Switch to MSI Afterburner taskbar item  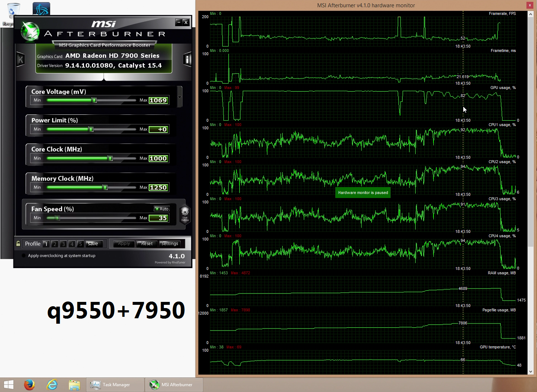pos(174,385)
